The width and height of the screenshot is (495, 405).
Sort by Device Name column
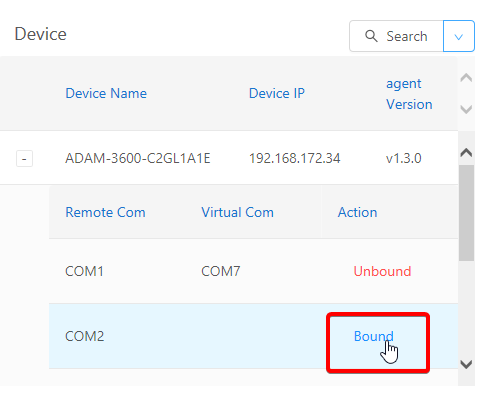pyautogui.click(x=106, y=93)
